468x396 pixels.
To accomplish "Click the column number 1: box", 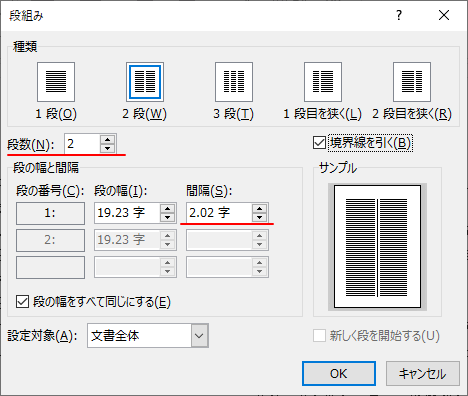I will point(50,213).
